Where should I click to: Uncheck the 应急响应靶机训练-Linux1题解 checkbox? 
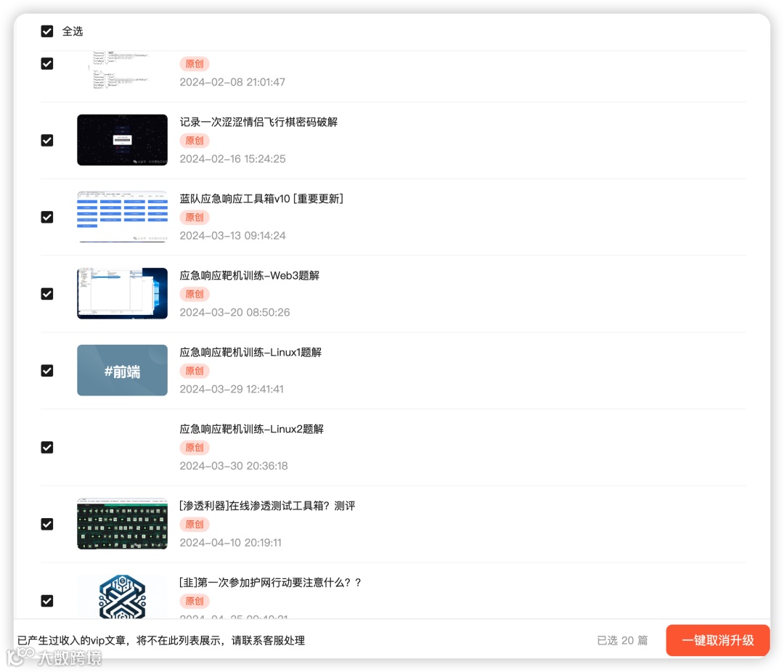tap(47, 371)
